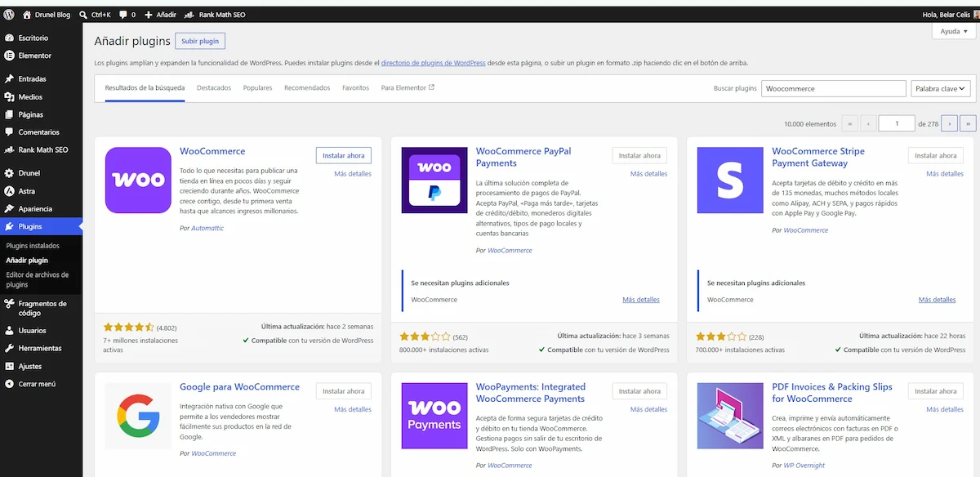This screenshot has height=477, width=980.
Task: Open the Añadir new content menu
Action: (160, 15)
